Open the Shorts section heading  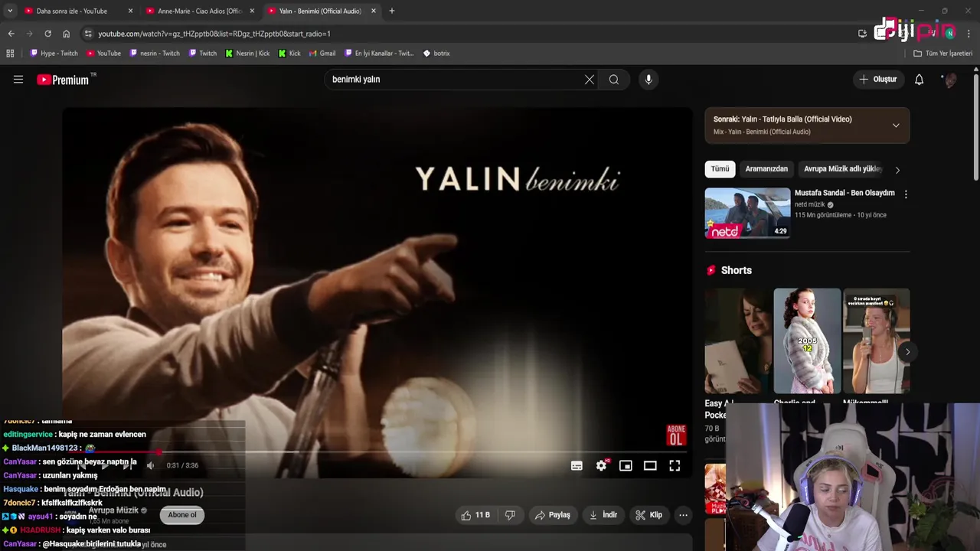(736, 270)
